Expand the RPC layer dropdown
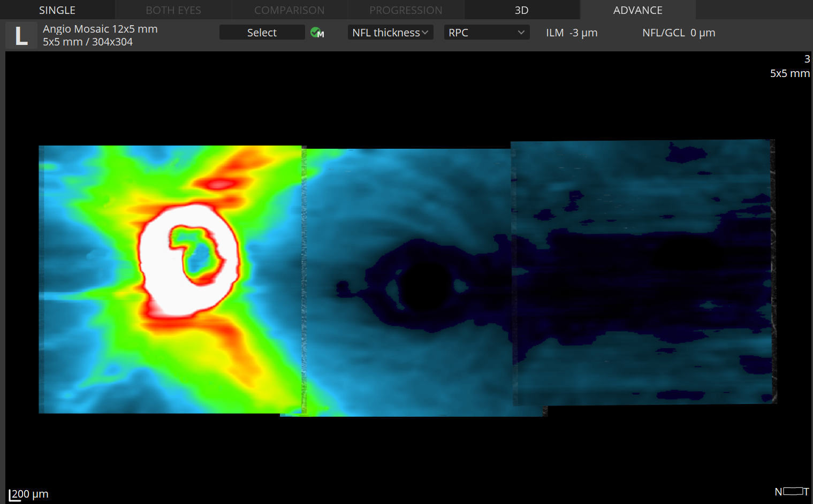This screenshot has height=504, width=813. (486, 33)
